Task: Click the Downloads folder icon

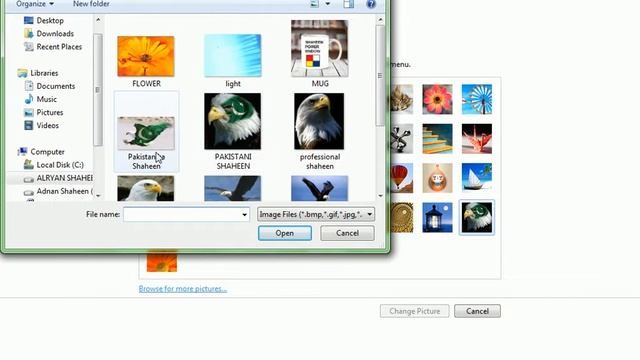Action: [x=29, y=33]
